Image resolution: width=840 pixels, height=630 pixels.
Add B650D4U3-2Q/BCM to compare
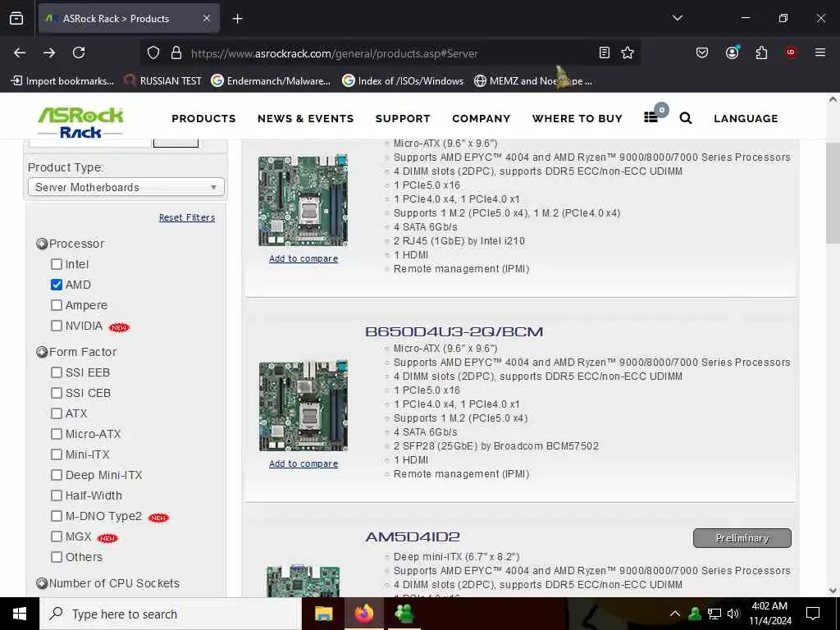[304, 463]
